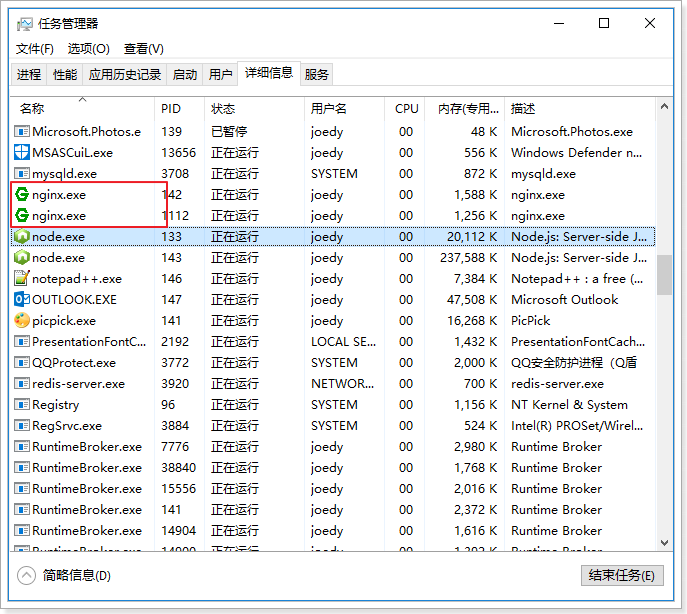687x614 pixels.
Task: Click the PicPick description text
Action: [531, 321]
